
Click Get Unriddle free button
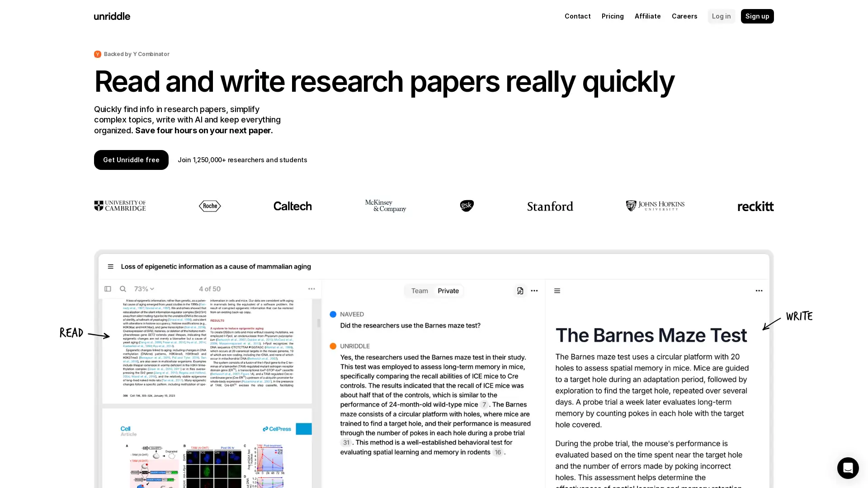(131, 160)
